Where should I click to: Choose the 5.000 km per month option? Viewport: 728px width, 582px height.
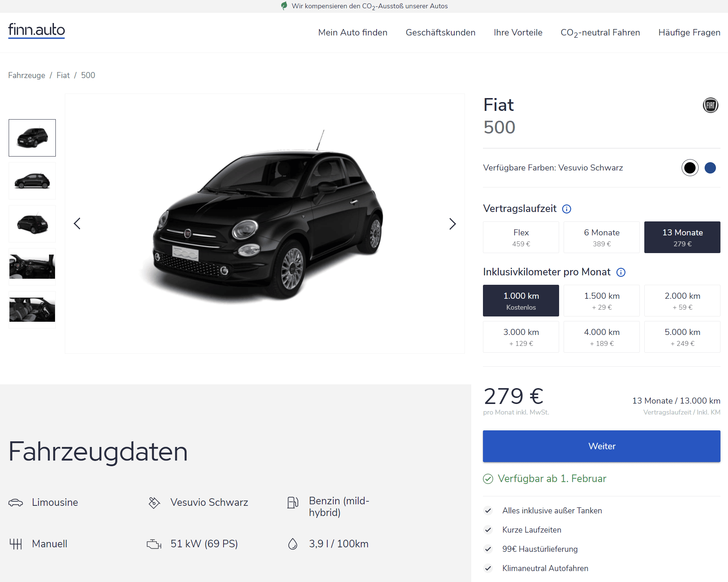[x=682, y=337]
